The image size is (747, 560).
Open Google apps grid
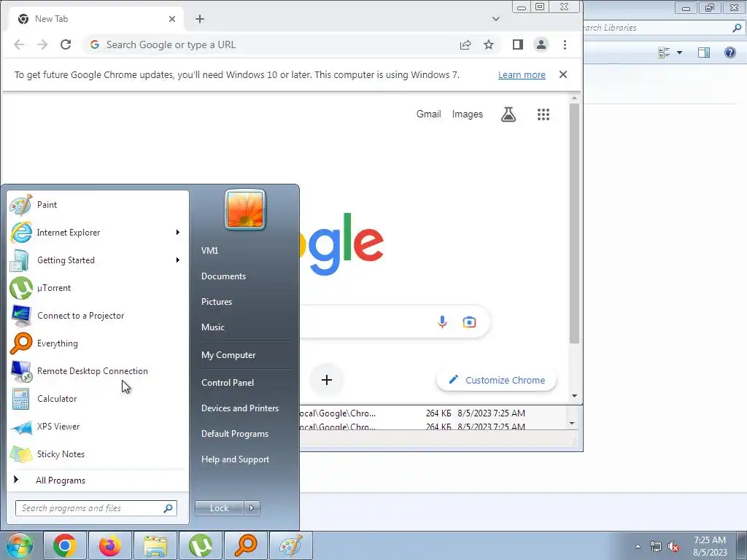tap(543, 114)
